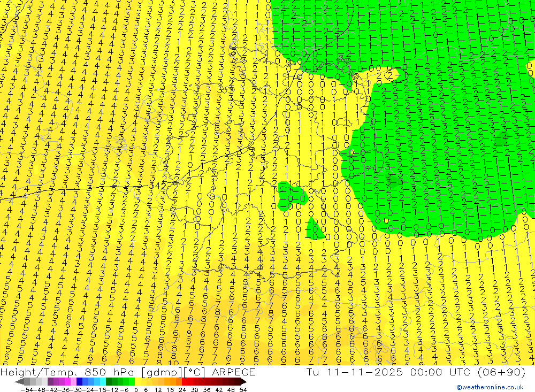535x392 pixels.
Task: Click the 54 legend scale value
Action: 243,390
